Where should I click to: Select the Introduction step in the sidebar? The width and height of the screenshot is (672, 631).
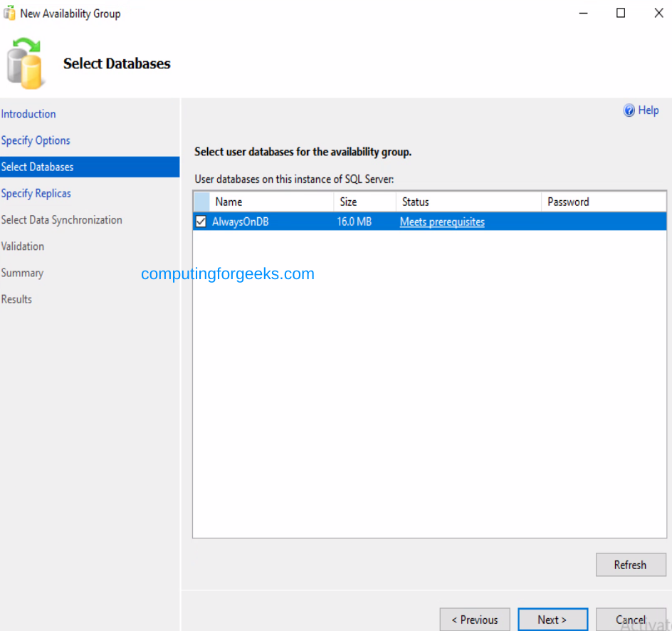28,114
